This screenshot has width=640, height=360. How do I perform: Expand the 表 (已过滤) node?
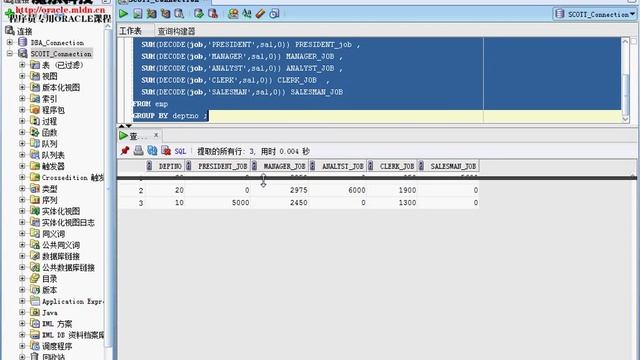[x=22, y=64]
